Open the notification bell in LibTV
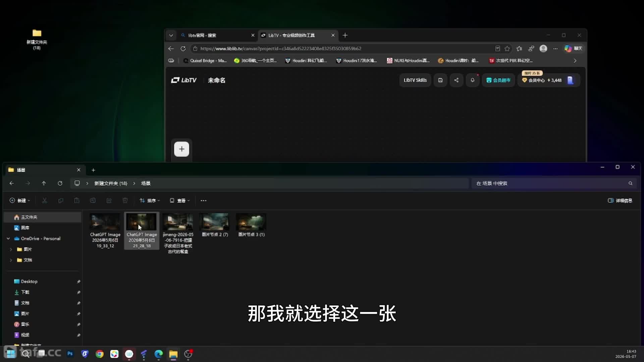 click(x=472, y=80)
